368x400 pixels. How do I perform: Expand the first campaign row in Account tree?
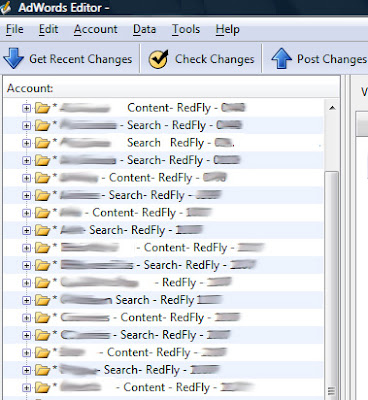pyautogui.click(x=26, y=108)
